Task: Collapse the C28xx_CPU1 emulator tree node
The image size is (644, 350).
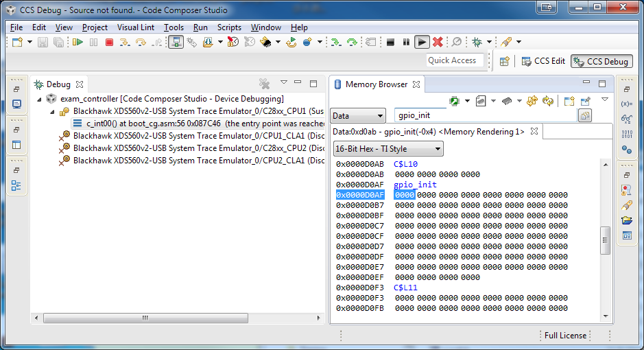Action: coord(53,111)
